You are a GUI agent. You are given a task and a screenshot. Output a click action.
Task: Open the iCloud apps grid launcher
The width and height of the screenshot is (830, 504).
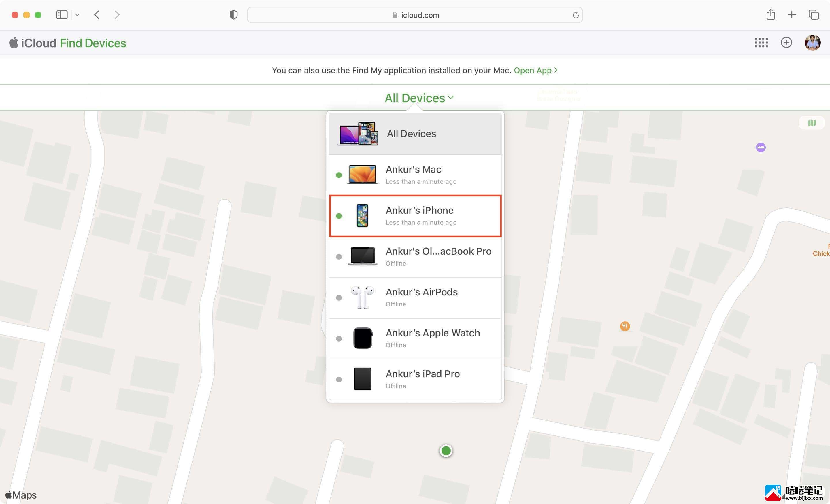(x=761, y=42)
